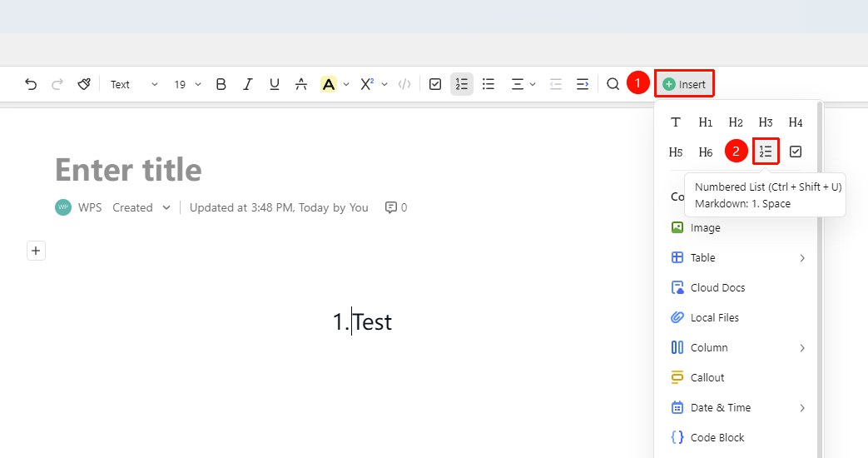868x458 pixels.
Task: Select H5 heading style
Action: [x=676, y=152]
